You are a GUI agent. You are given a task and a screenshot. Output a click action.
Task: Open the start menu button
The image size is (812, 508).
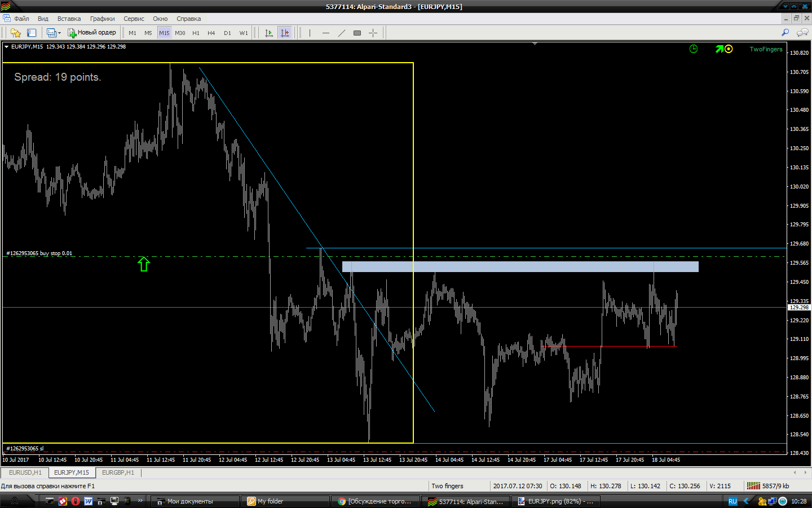pos(15,501)
